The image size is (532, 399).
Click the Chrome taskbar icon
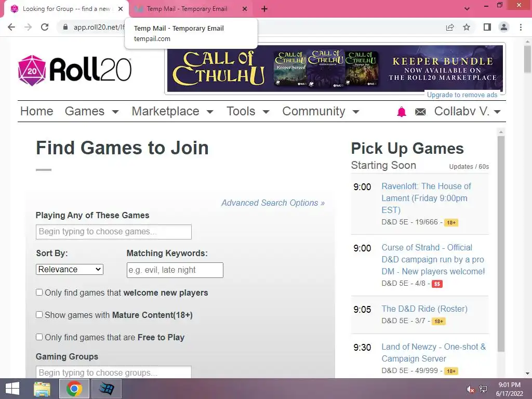(x=74, y=389)
